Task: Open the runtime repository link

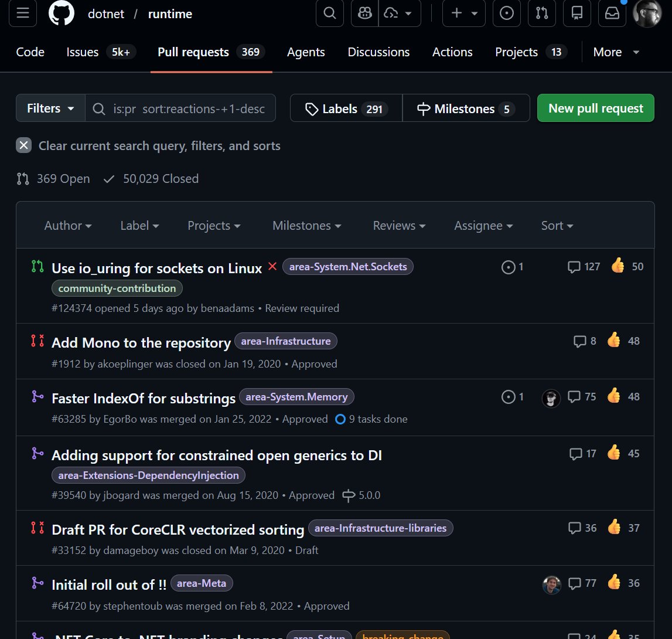Action: (170, 13)
